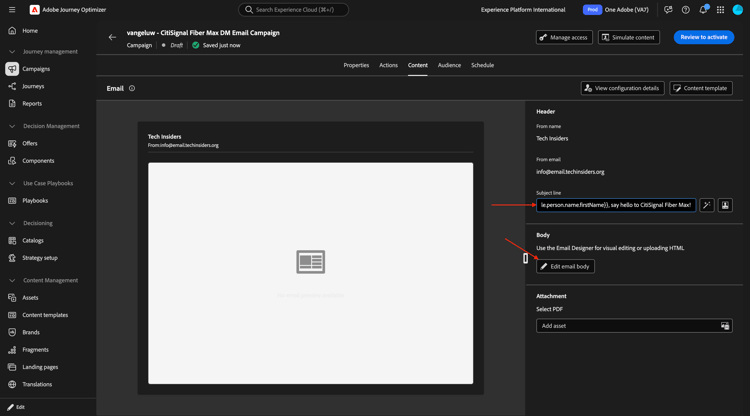Click the Reports sidebar icon
This screenshot has height=416, width=750.
click(12, 103)
